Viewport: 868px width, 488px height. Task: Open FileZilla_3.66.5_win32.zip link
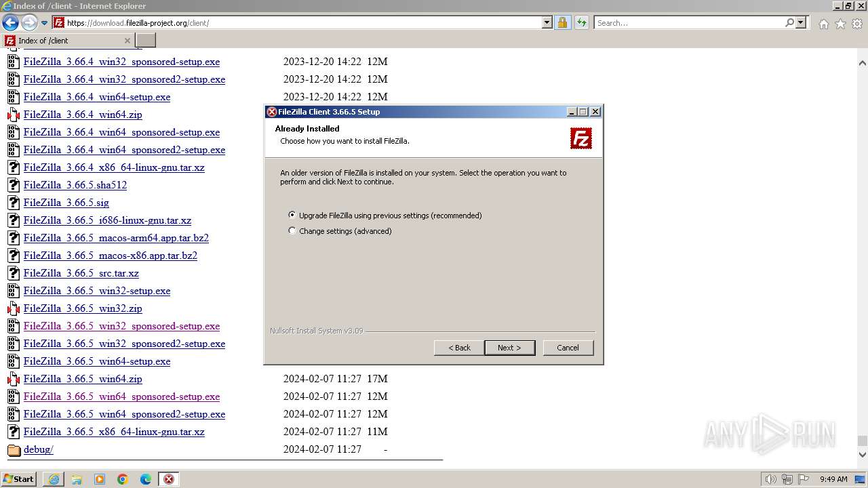(x=83, y=308)
